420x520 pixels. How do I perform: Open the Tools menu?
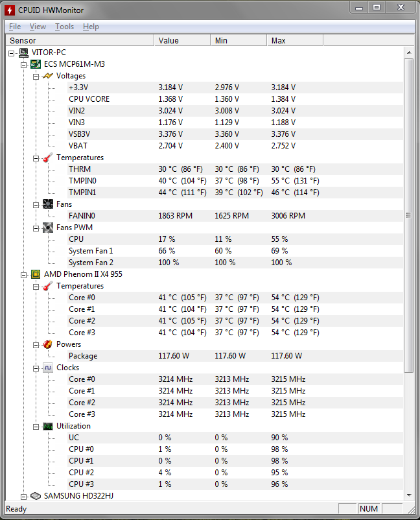tap(64, 27)
